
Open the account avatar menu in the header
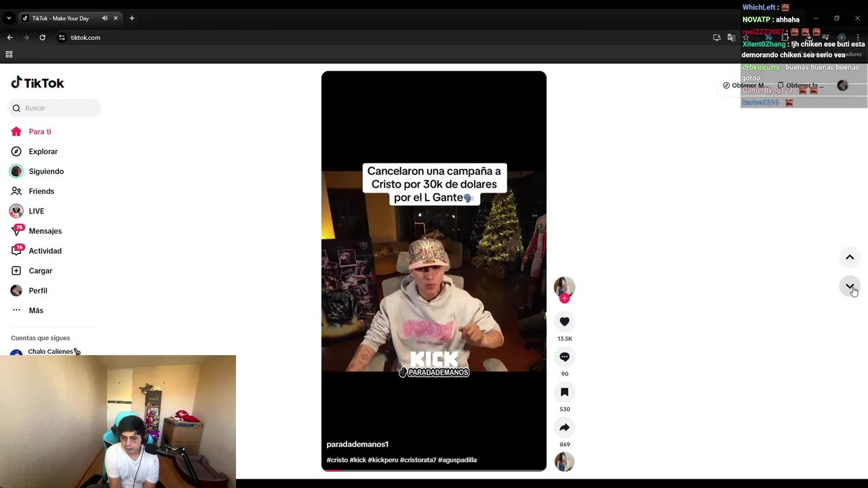click(x=842, y=85)
